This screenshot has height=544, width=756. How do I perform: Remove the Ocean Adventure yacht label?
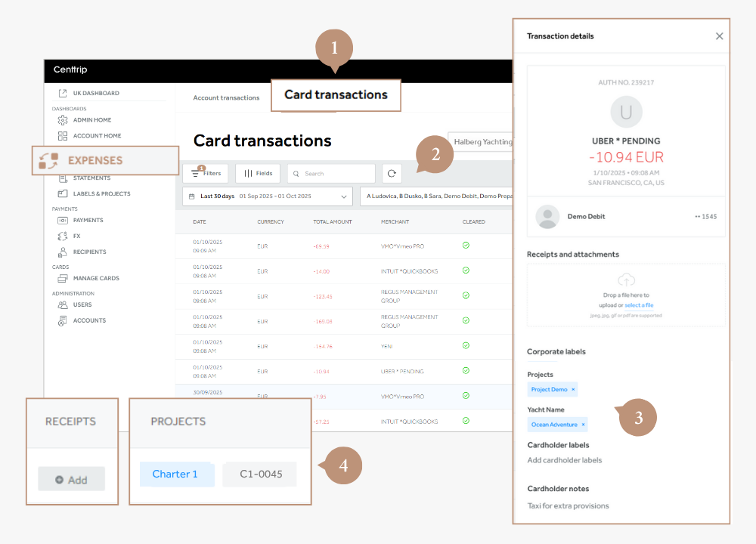[x=583, y=425]
